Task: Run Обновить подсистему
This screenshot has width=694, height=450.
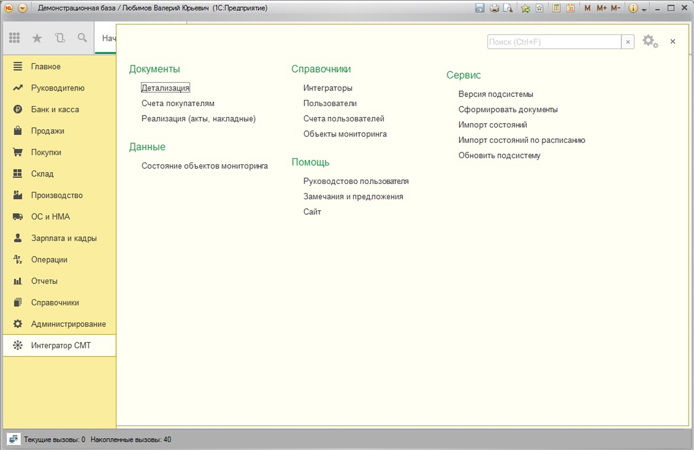Action: pyautogui.click(x=499, y=155)
